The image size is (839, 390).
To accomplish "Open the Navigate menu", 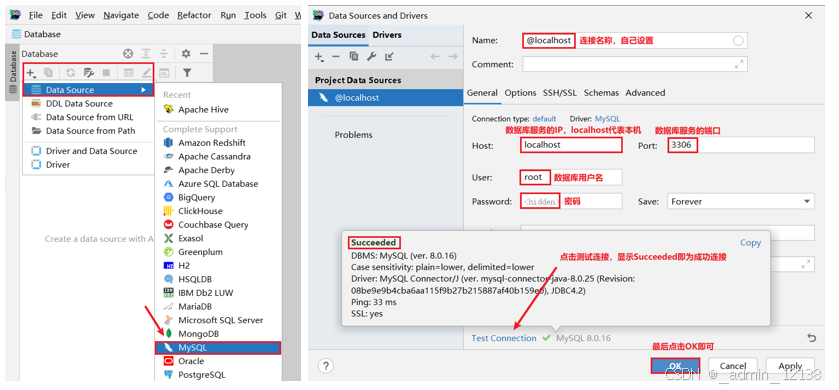I will (x=121, y=15).
